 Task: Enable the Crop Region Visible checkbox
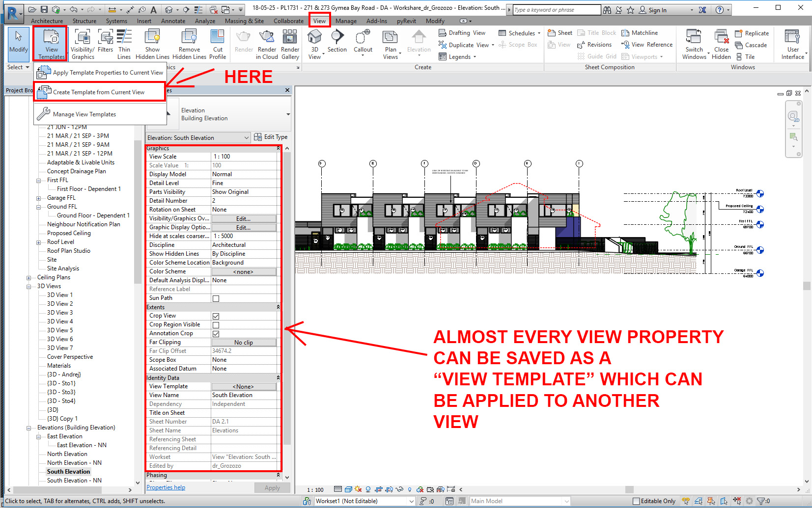(215, 324)
